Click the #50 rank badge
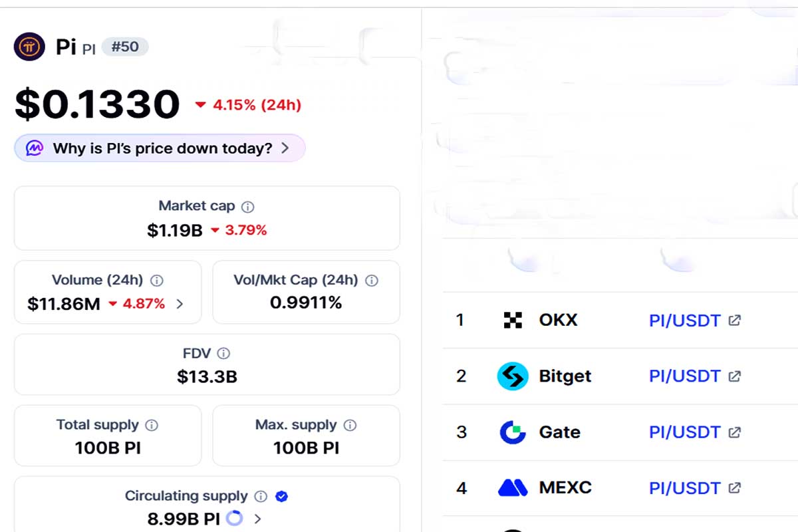Screen dimensions: 798x532 (x=125, y=47)
